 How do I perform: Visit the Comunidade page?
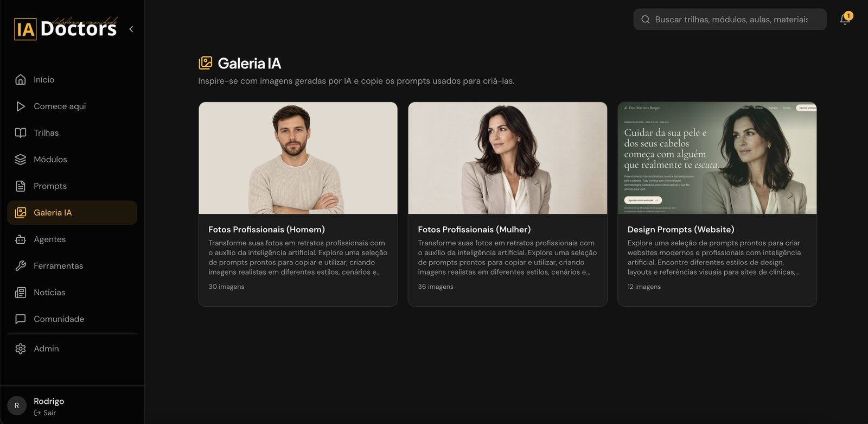tap(72, 319)
